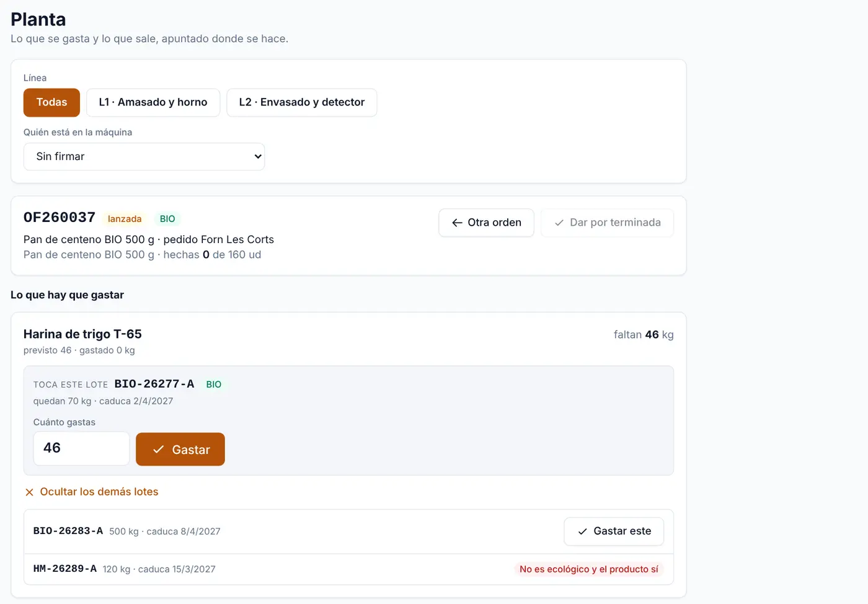Click Dar por terminada button

tap(607, 223)
